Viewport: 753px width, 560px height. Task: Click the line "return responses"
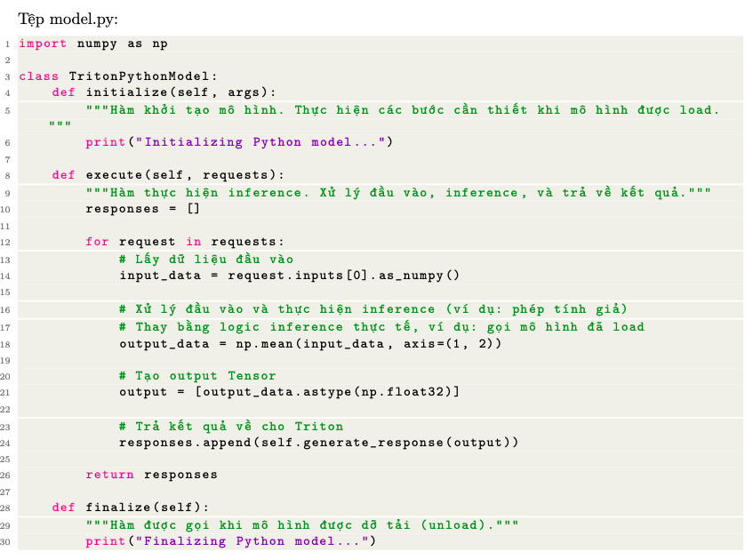coord(152,475)
